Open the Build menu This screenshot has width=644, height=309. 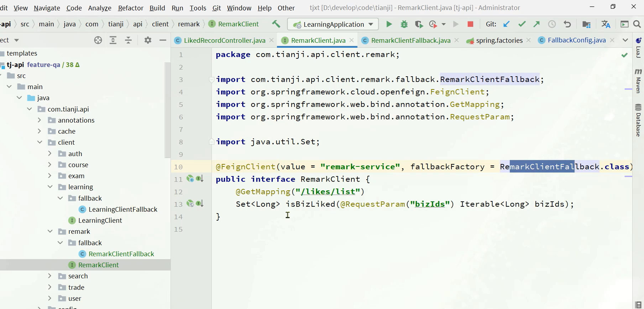(157, 8)
